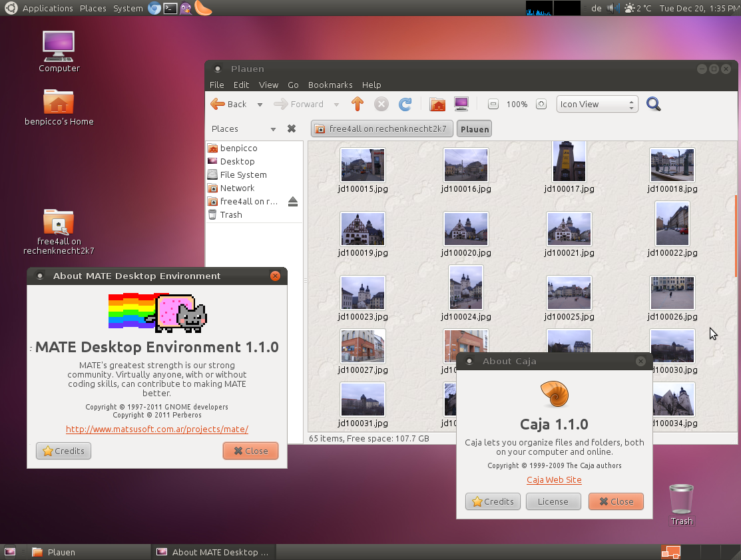
Task: Zoom in using the plus magnifier control
Action: click(x=541, y=104)
